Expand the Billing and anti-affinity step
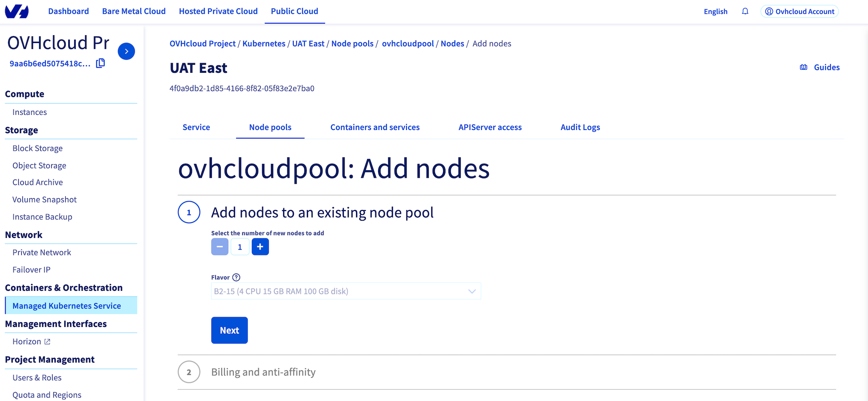868x401 pixels. (x=263, y=372)
